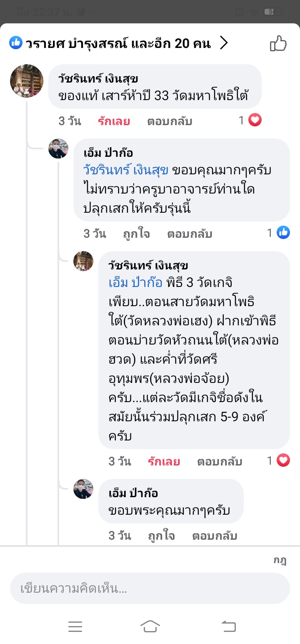
Task: Open วัชรินทร์ เงินสุข's avatar on the top comment
Action: pos(27,81)
